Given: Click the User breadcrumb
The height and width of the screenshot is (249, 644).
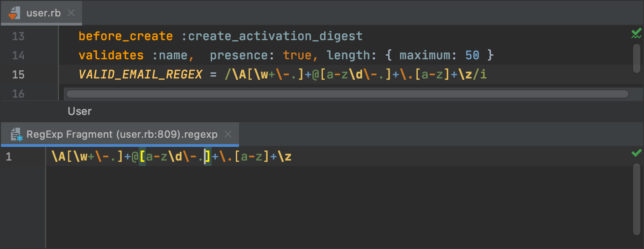Looking at the screenshot, I should click(x=80, y=111).
